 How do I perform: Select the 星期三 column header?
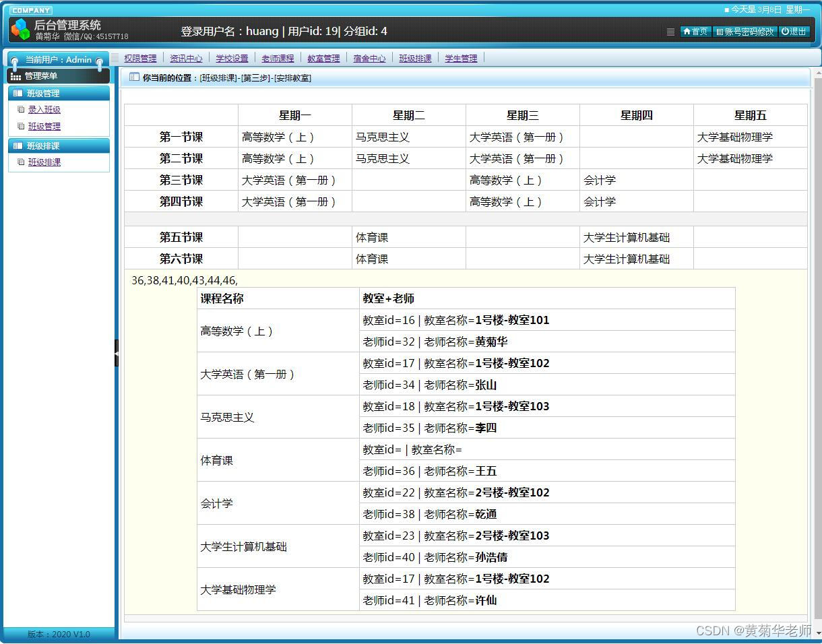(523, 115)
